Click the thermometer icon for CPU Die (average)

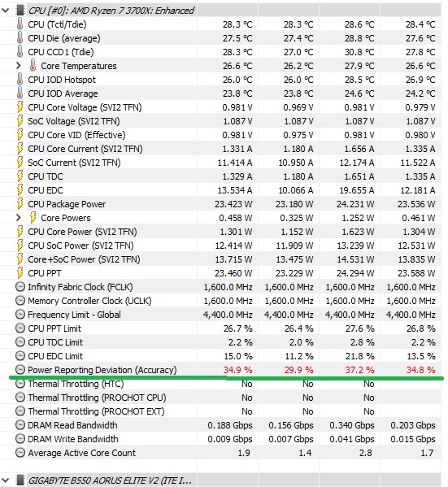pyautogui.click(x=20, y=38)
